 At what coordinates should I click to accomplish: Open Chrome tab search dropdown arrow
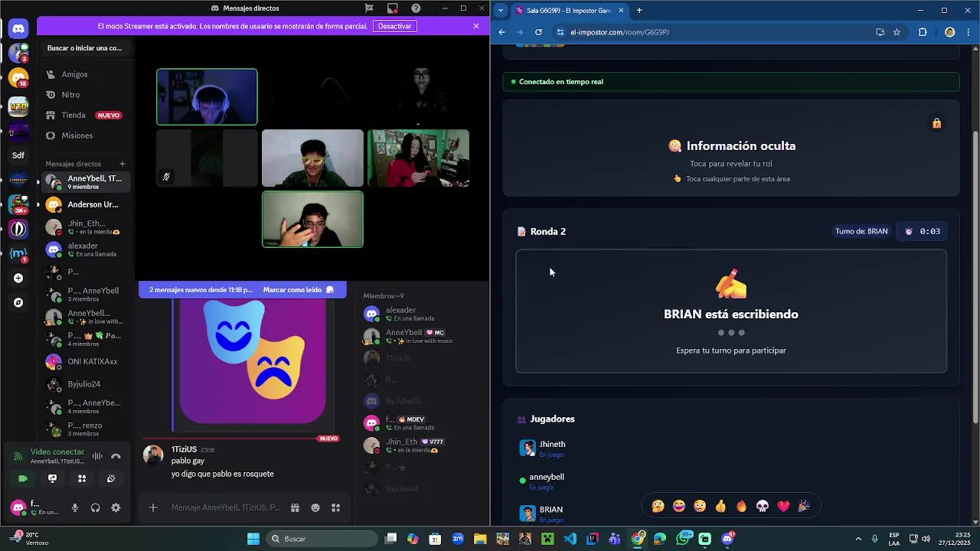pos(501,10)
